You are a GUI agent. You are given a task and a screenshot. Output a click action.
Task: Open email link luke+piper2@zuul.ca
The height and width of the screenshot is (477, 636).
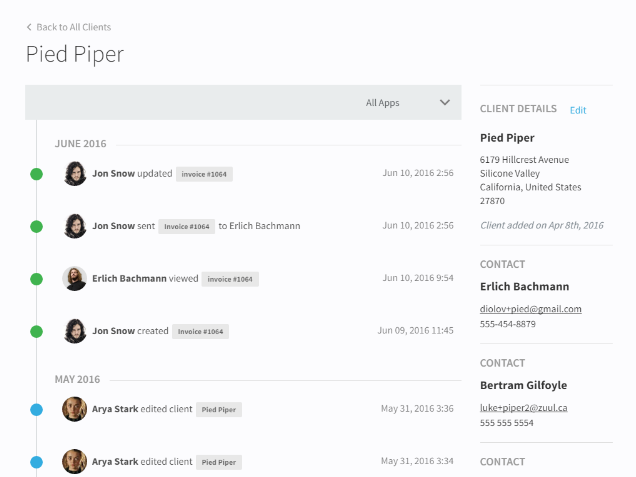(x=524, y=408)
